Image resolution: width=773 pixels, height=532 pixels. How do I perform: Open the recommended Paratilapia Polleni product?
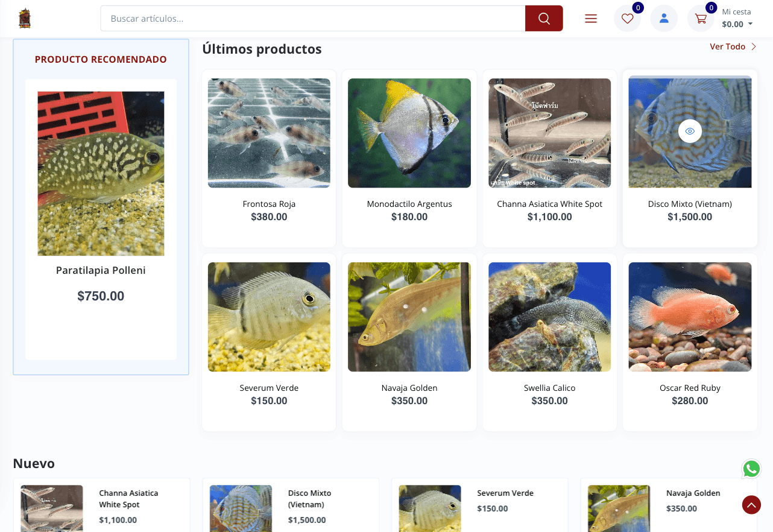pos(101,270)
